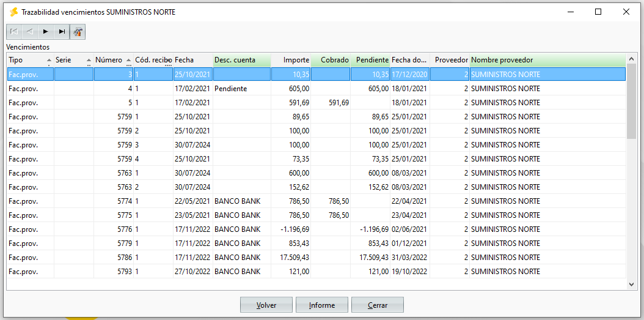The width and height of the screenshot is (644, 320).
Task: Click the Volver button
Action: click(x=266, y=305)
